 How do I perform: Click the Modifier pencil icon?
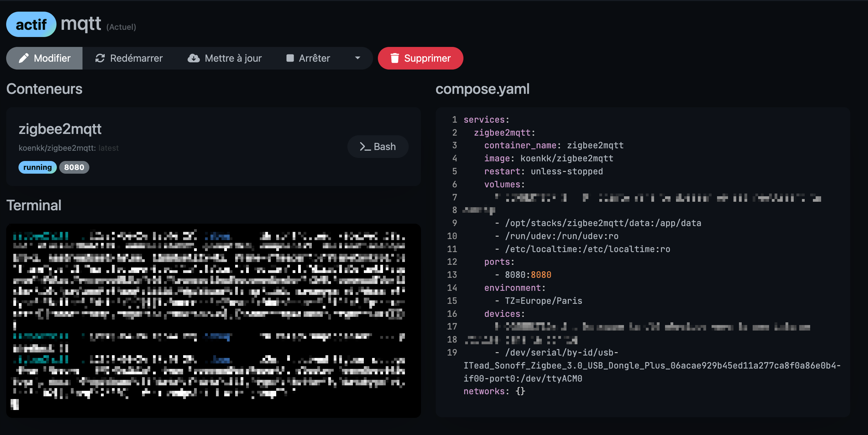[x=24, y=58]
